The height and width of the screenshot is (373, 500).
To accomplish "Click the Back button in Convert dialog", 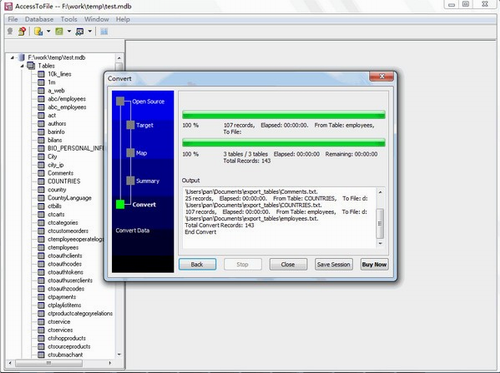I will [197, 264].
